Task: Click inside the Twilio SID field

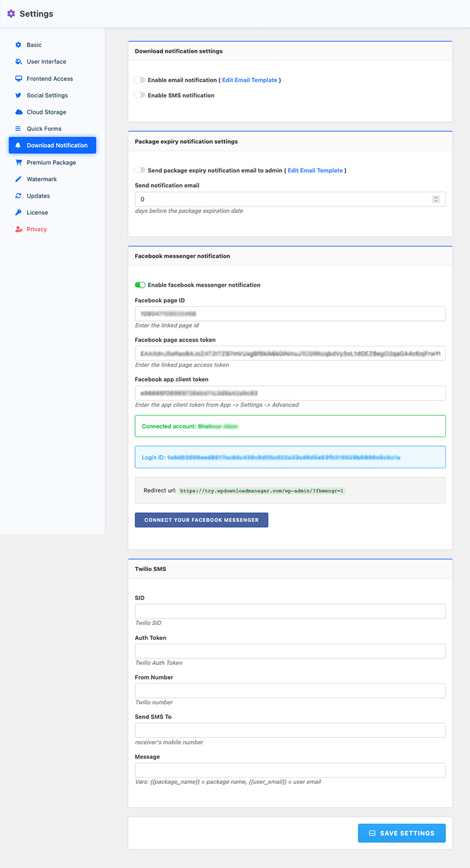Action: pos(290,611)
